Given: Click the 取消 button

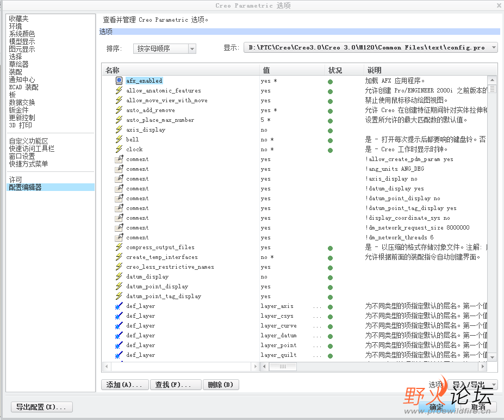Looking at the screenshot, I should coord(478,407).
